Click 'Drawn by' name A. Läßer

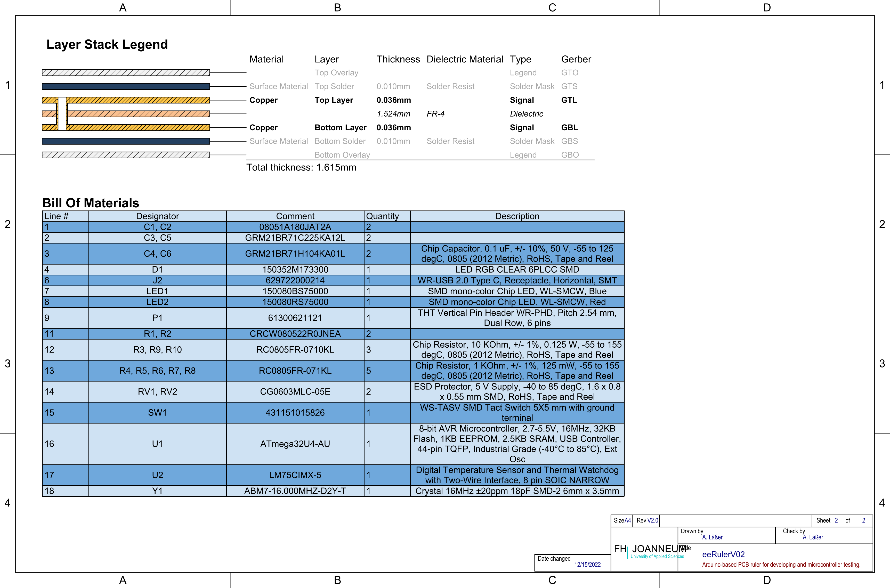pyautogui.click(x=712, y=537)
